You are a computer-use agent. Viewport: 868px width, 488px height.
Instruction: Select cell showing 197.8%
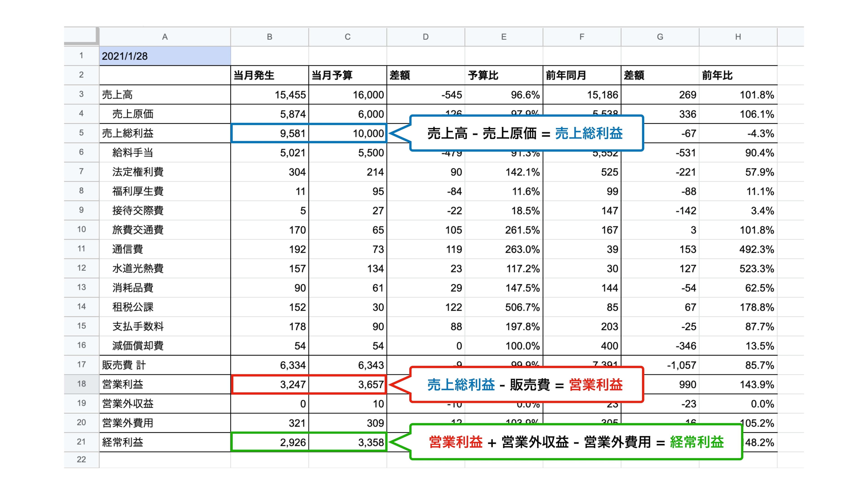504,326
